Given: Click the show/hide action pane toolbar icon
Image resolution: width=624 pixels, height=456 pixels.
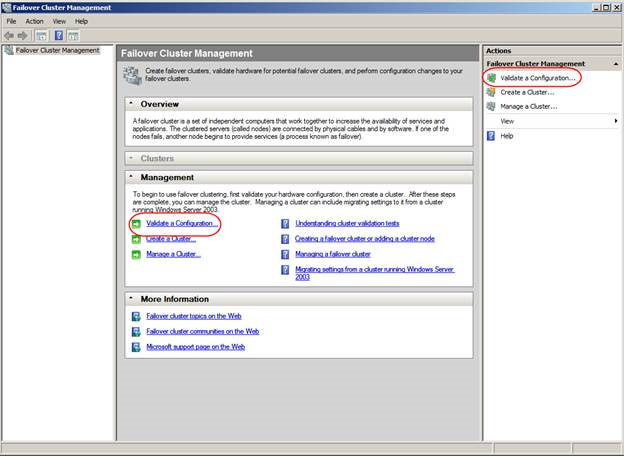Looking at the screenshot, I should pos(73,36).
